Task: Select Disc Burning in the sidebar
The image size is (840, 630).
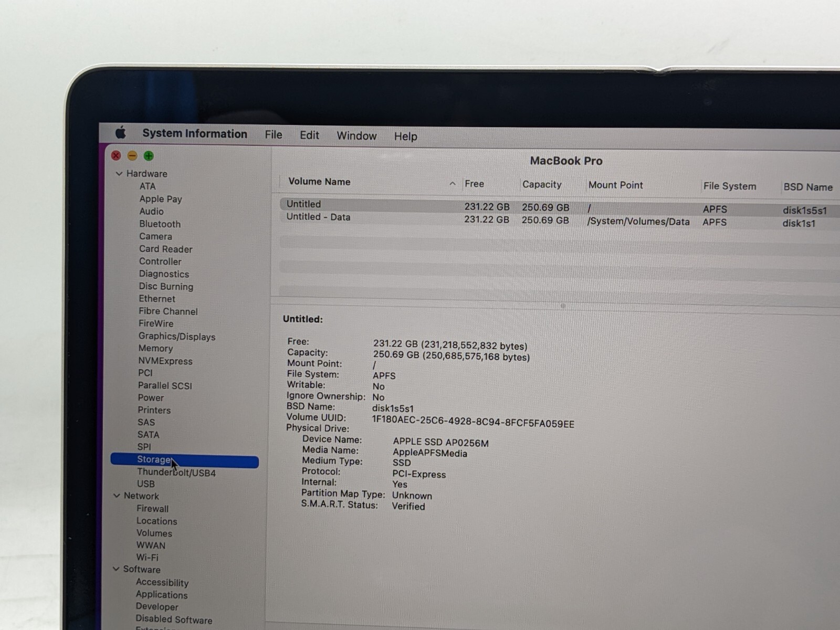Action: tap(166, 287)
